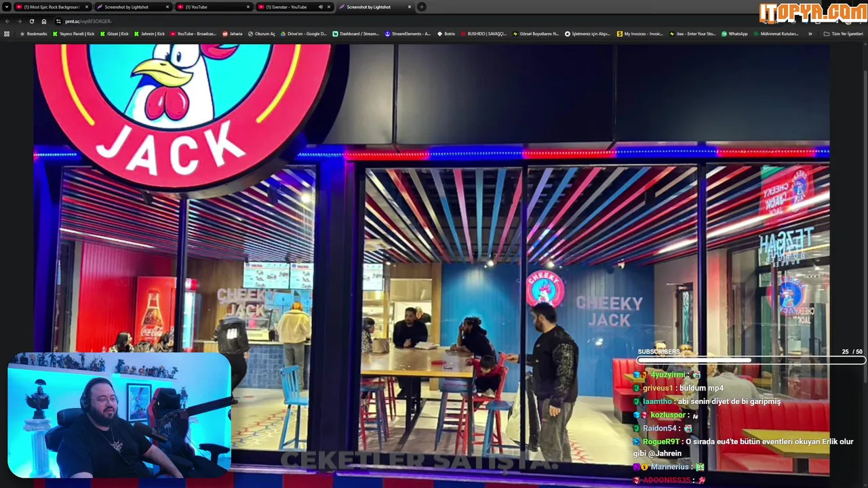Screen dimensions: 868x488
Task: Open Mühimmat Kutuları bookmark
Action: (x=776, y=33)
